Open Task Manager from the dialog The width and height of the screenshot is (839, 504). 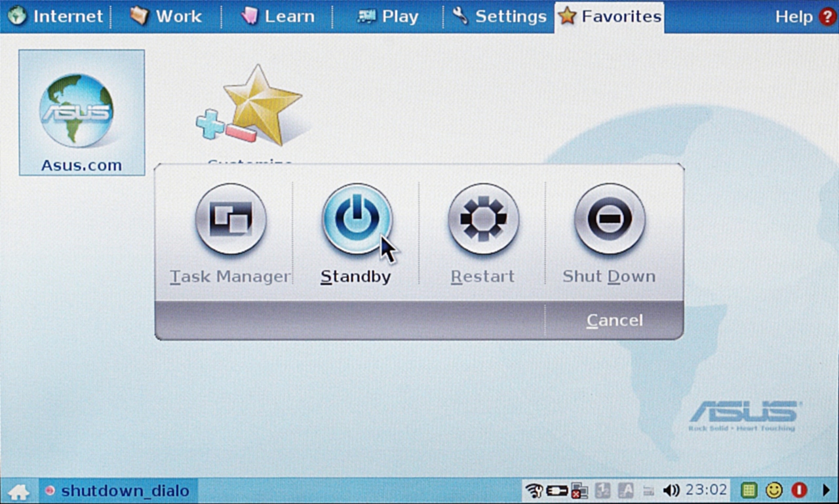(x=230, y=219)
